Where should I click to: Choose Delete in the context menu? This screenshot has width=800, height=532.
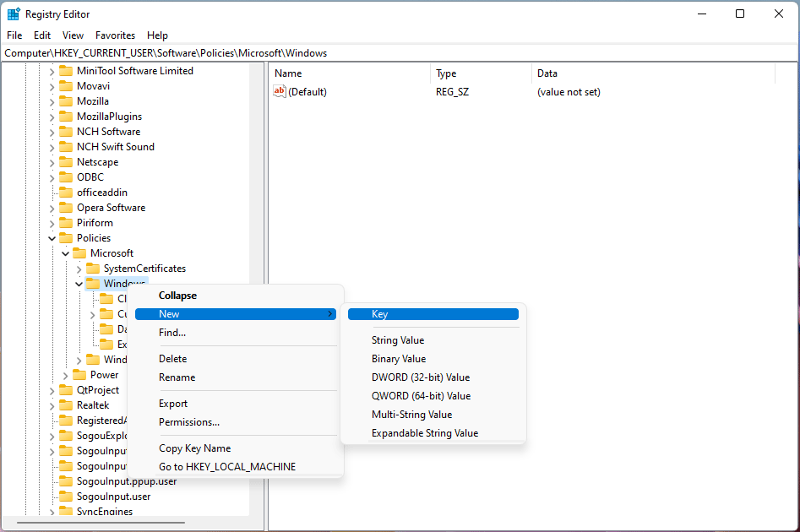[236, 359]
